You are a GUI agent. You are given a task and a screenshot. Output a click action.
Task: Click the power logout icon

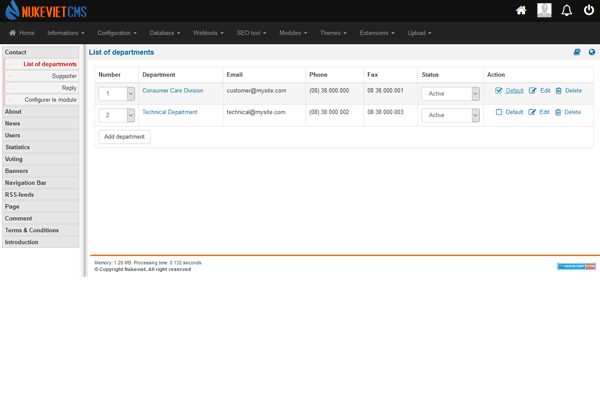click(x=589, y=10)
